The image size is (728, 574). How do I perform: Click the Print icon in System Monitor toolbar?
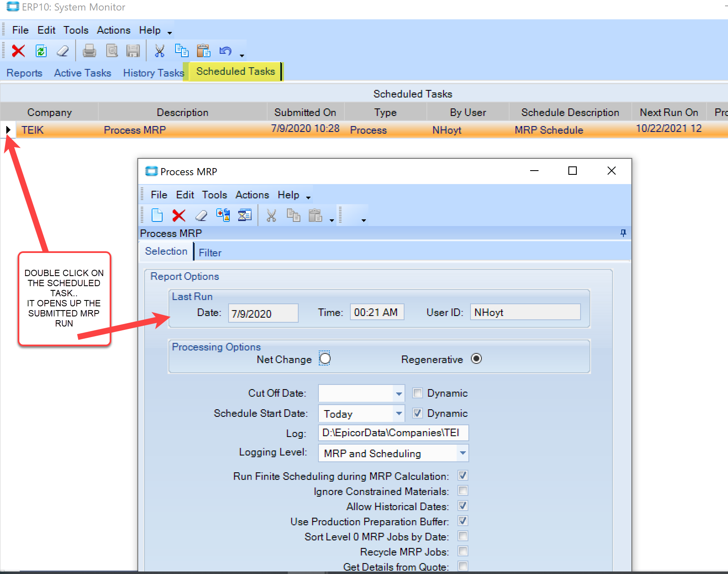pos(89,50)
